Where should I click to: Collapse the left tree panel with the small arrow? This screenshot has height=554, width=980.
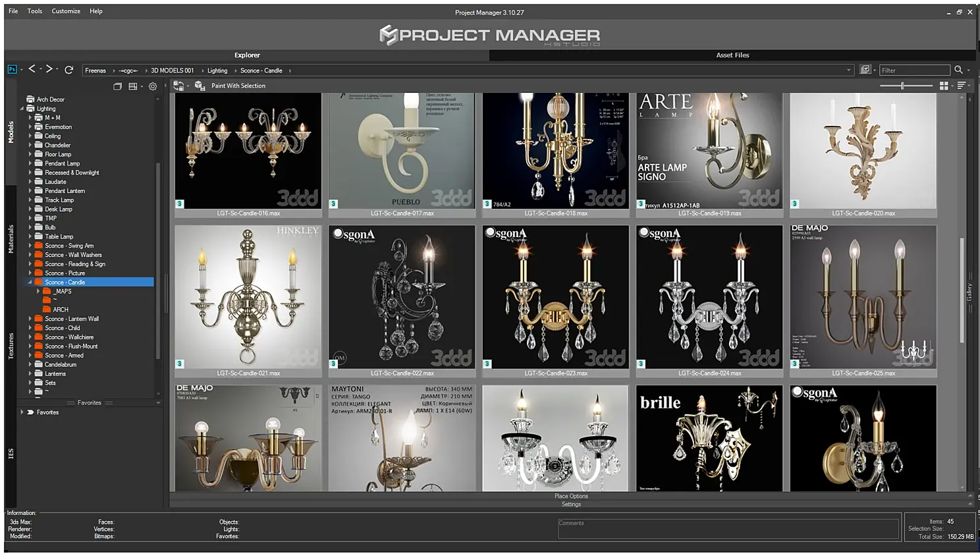[x=165, y=86]
